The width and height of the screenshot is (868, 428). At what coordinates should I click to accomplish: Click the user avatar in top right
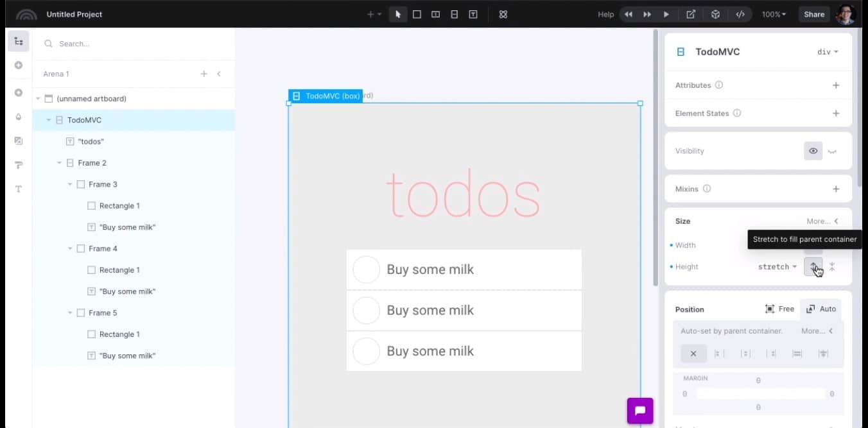[x=846, y=14]
